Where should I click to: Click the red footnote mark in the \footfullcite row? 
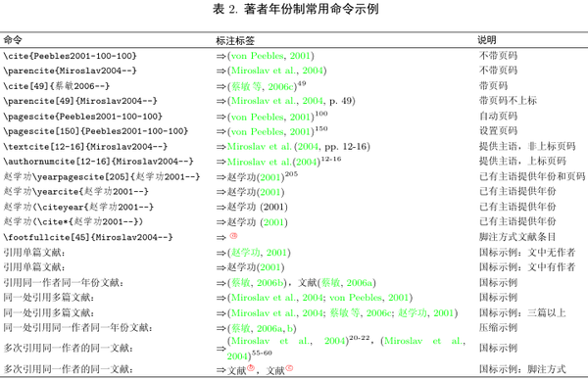point(233,236)
